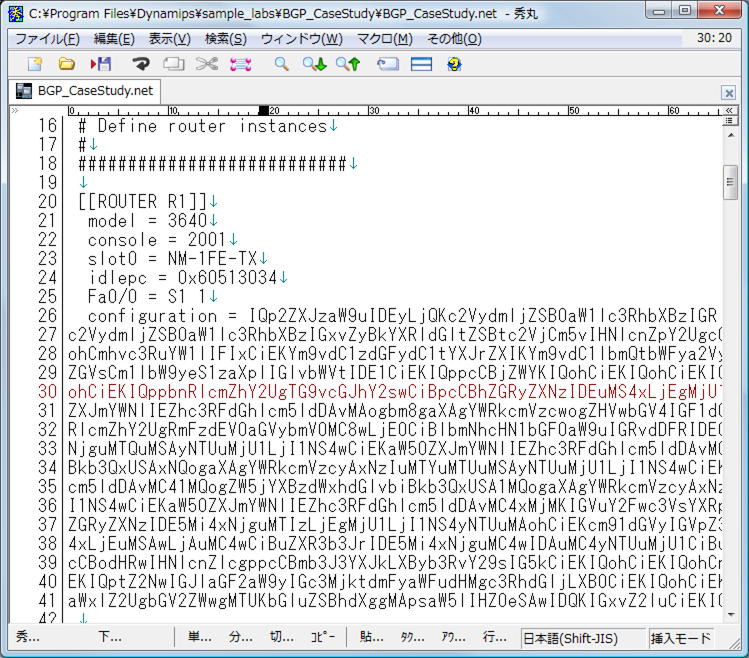
Task: Click the scissors Cut icon
Action: [206, 64]
